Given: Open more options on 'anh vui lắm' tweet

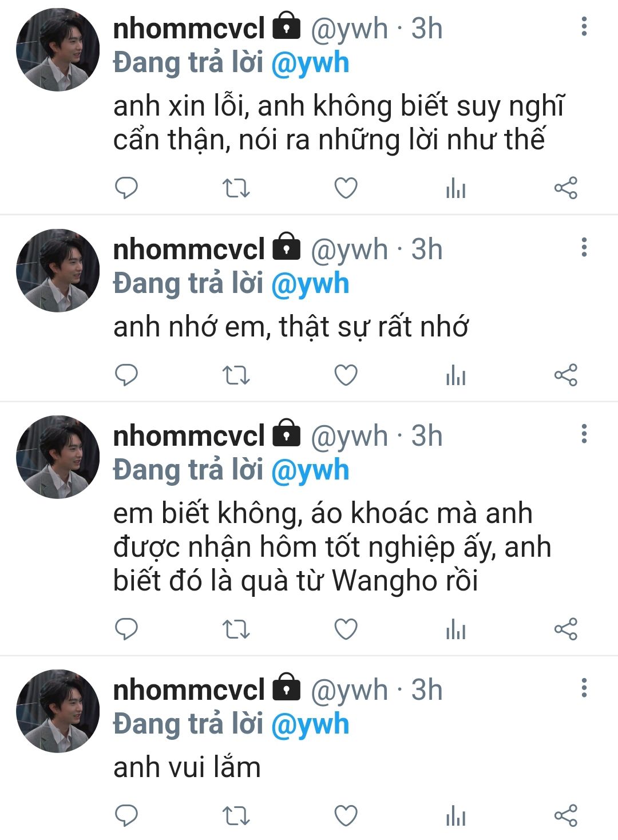Looking at the screenshot, I should point(584,688).
